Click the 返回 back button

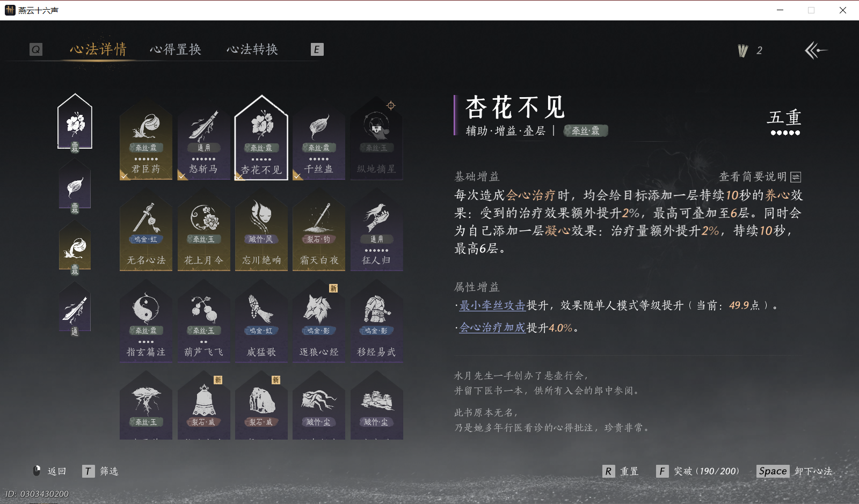[50, 471]
